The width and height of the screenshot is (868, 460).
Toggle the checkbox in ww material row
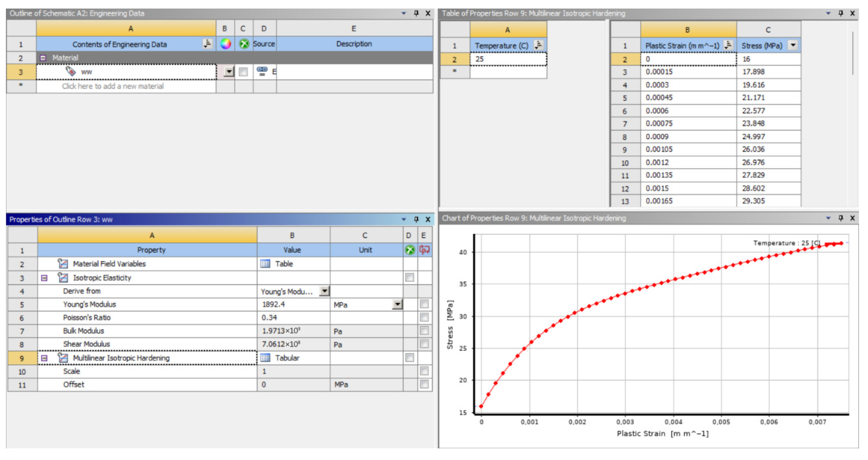coord(243,72)
